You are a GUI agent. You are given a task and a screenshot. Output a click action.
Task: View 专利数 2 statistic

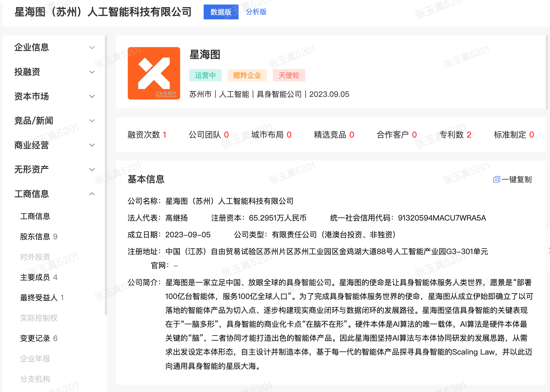(455, 135)
